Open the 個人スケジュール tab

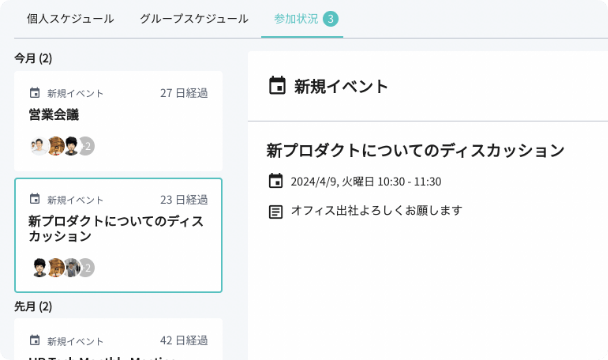pyautogui.click(x=70, y=19)
